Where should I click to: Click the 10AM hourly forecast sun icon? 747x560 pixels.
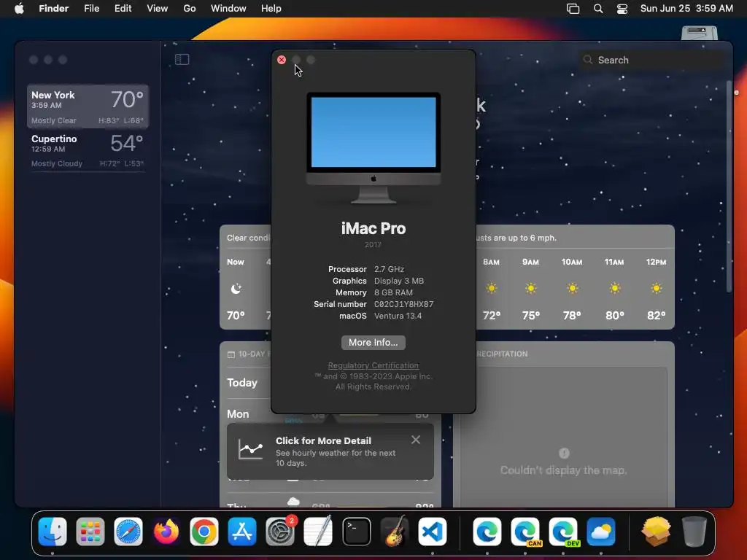pos(572,288)
